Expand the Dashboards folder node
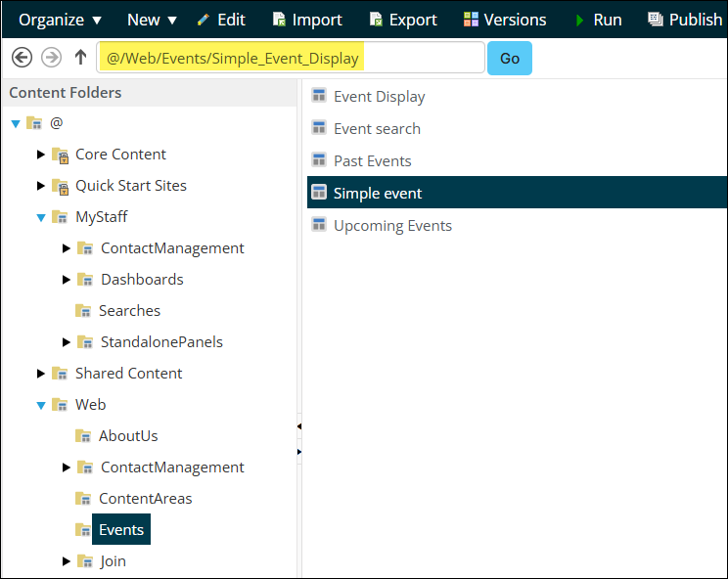728x579 pixels. point(67,280)
